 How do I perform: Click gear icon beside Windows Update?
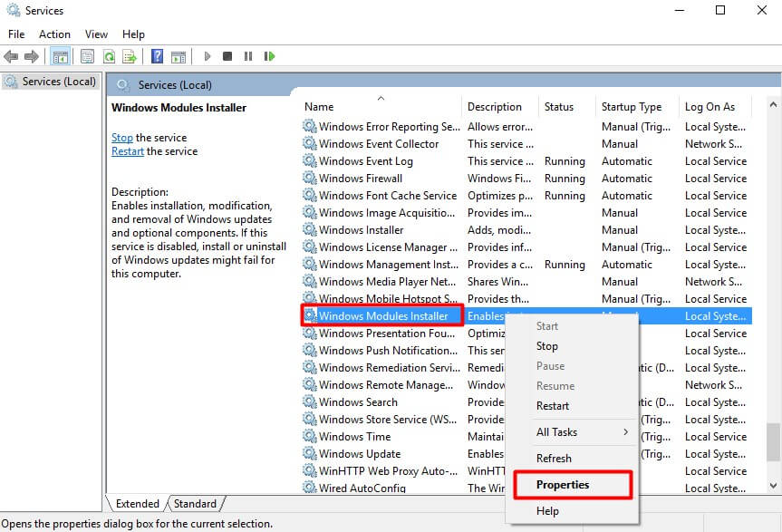(x=310, y=453)
